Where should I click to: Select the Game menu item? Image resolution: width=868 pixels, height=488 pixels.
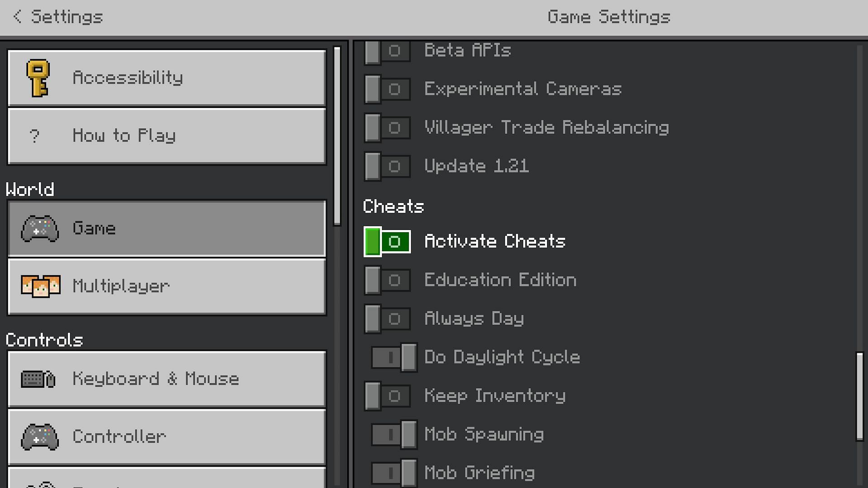point(167,228)
